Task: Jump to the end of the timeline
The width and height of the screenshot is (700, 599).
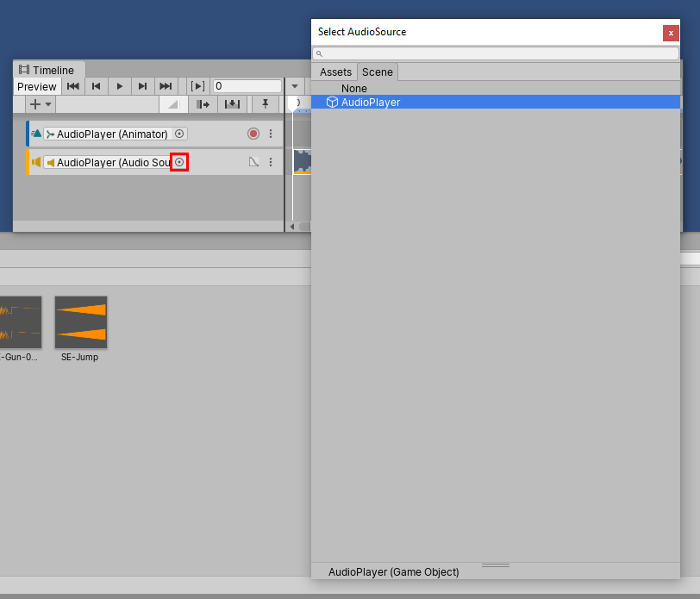Action: click(166, 86)
